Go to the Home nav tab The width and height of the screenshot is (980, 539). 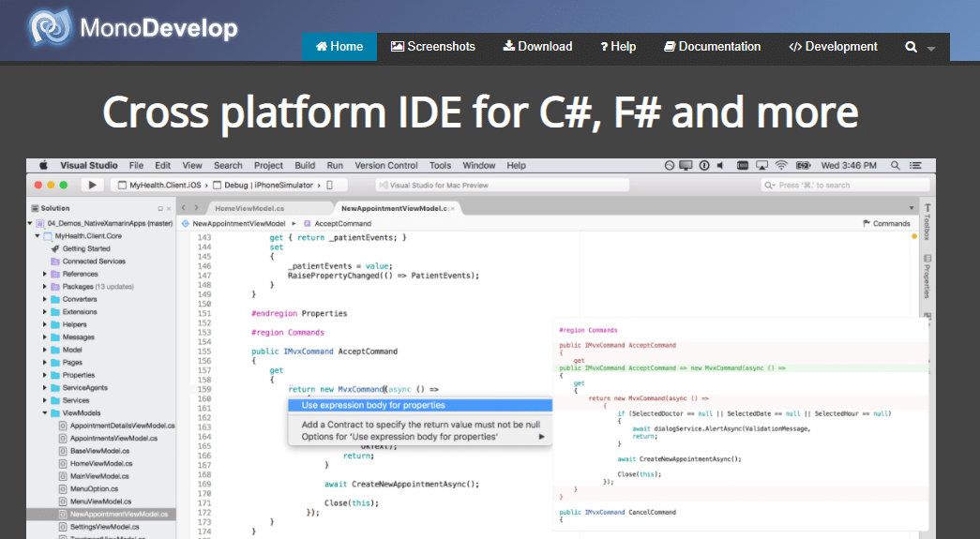point(339,47)
